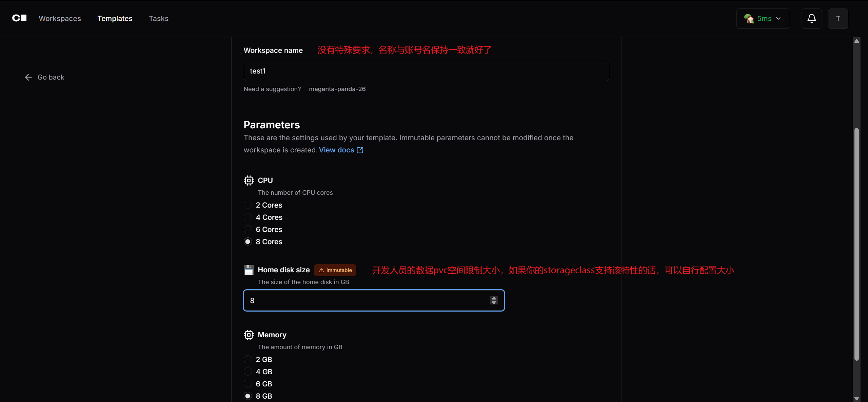This screenshot has height=402, width=868.
Task: Click the external link icon beside View docs
Action: (360, 150)
